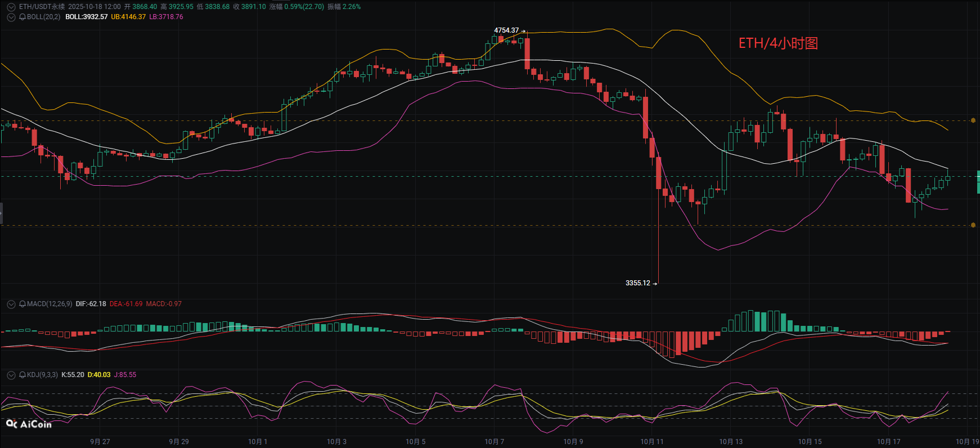Click the 10月 9 date on time axis
This screenshot has width=980, height=448.
point(573,442)
